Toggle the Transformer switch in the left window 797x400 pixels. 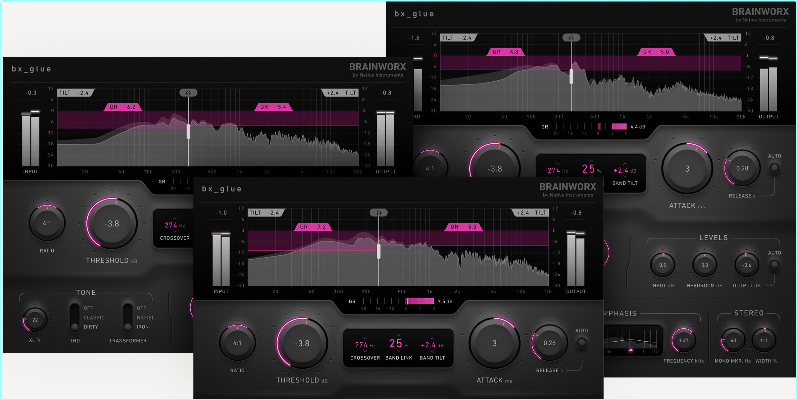click(128, 318)
